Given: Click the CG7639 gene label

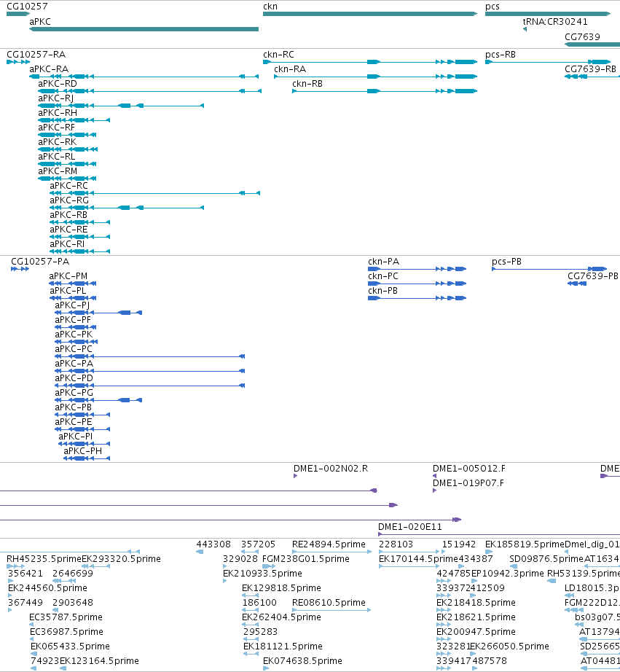Looking at the screenshot, I should pyautogui.click(x=582, y=37).
